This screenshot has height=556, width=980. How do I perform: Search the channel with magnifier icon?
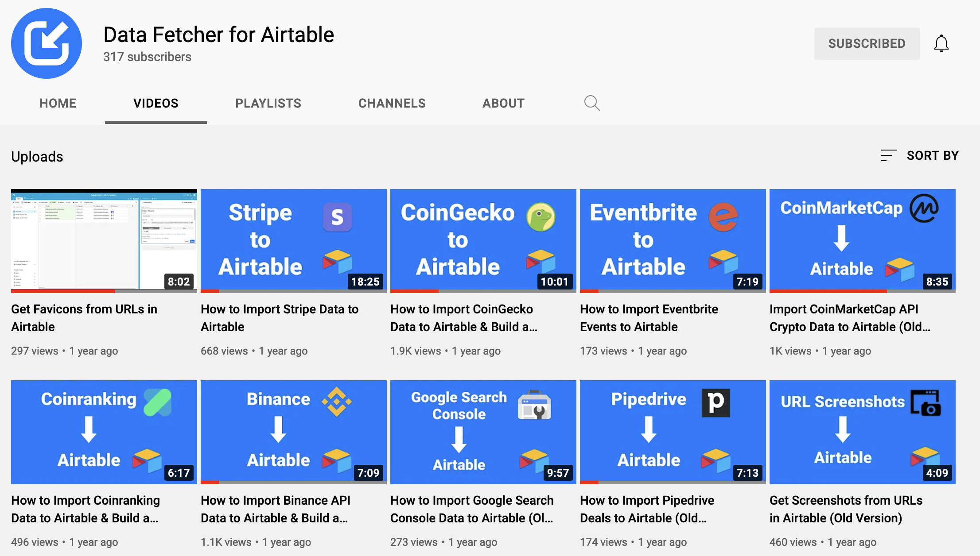tap(592, 103)
